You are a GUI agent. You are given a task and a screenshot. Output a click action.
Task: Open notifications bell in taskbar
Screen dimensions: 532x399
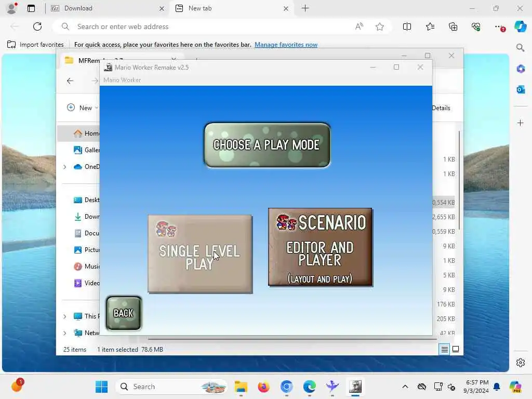click(497, 387)
